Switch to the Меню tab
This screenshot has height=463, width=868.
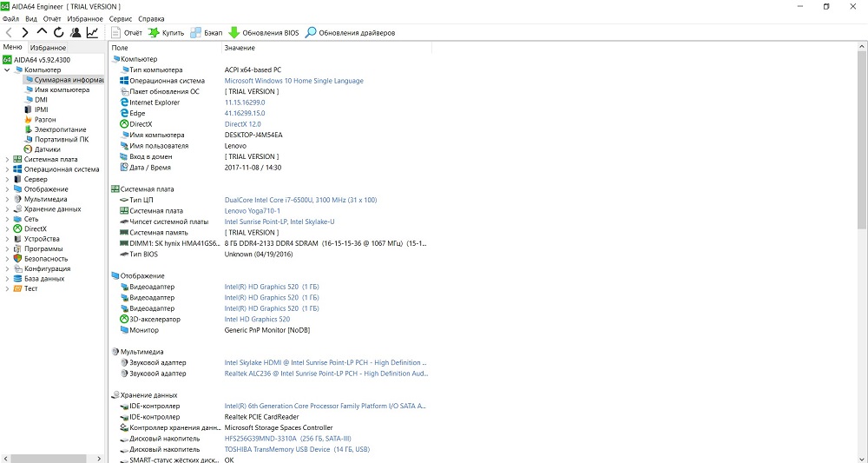click(x=13, y=48)
